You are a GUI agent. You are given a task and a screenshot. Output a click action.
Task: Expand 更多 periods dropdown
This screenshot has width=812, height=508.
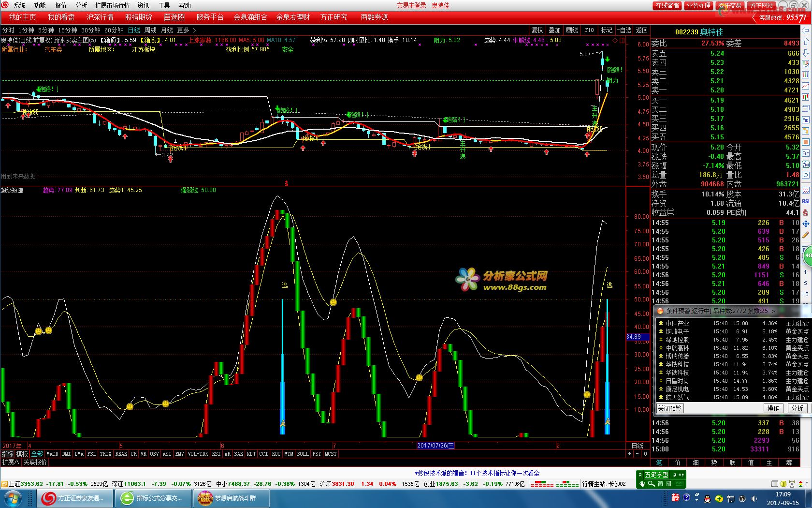[x=187, y=30]
